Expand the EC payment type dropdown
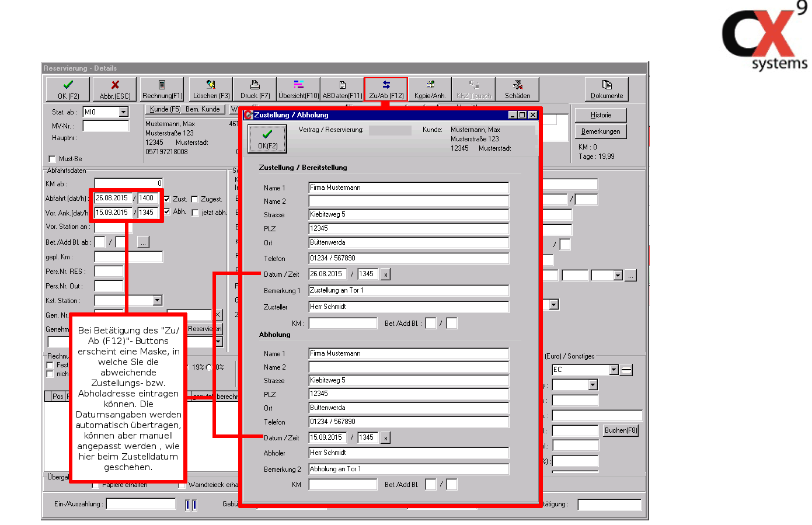The image size is (812, 525). (x=614, y=370)
